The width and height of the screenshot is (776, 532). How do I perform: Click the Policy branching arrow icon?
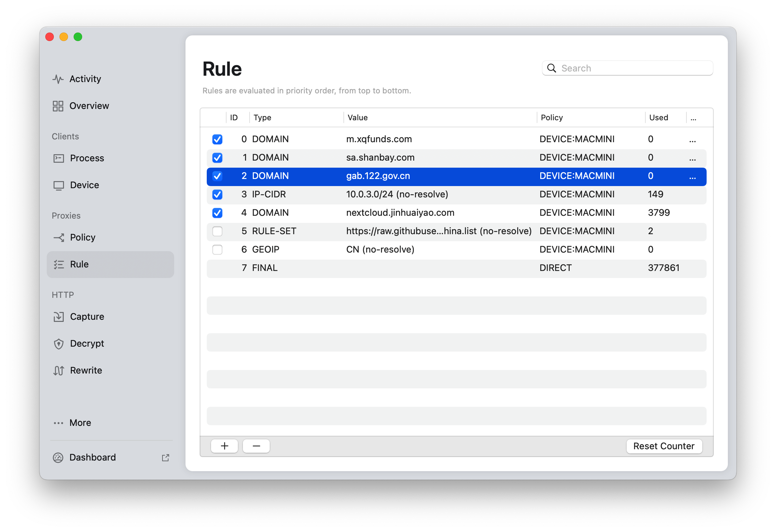coord(59,237)
